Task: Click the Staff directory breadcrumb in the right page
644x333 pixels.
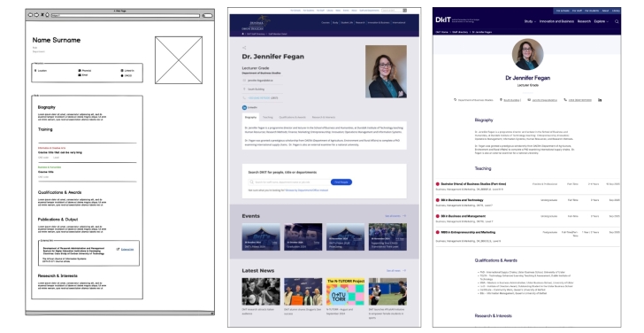Action: [460, 32]
